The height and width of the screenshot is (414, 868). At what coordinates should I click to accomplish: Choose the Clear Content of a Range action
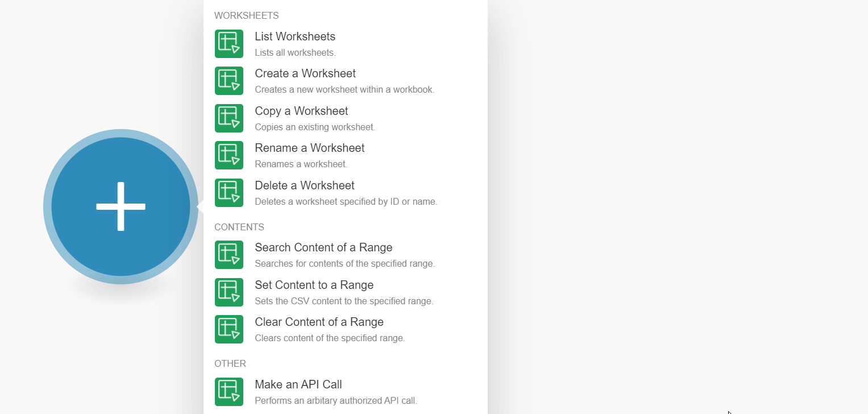click(x=319, y=322)
